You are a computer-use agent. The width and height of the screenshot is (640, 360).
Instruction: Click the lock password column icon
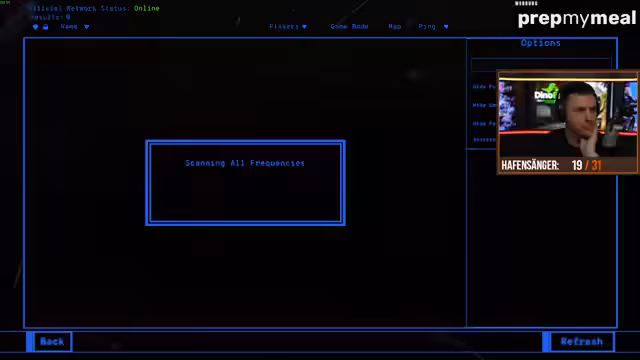[x=45, y=27]
